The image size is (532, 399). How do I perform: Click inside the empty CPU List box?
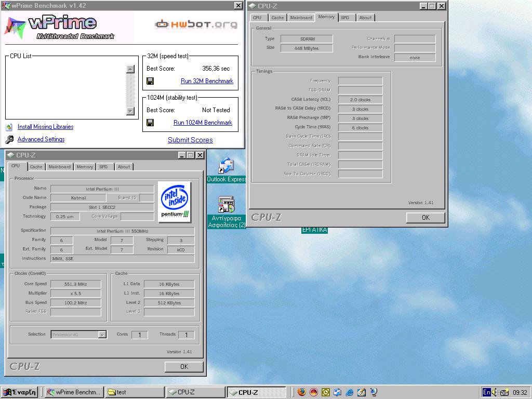(x=66, y=90)
